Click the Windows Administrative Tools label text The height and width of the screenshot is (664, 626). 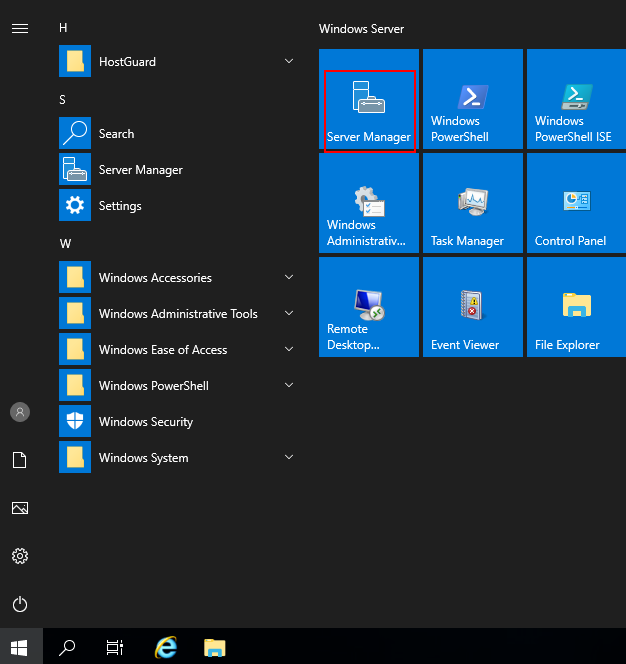(178, 314)
